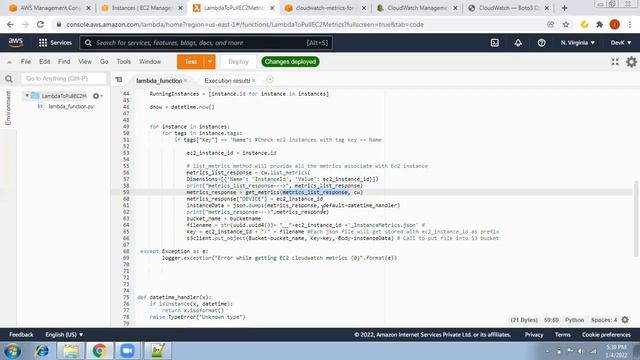Open the help question mark icon

pos(541,42)
